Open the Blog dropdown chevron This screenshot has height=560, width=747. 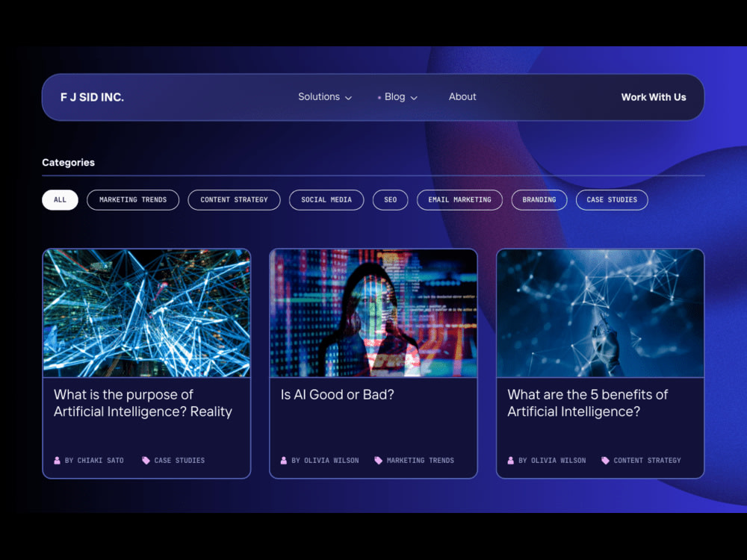[415, 98]
